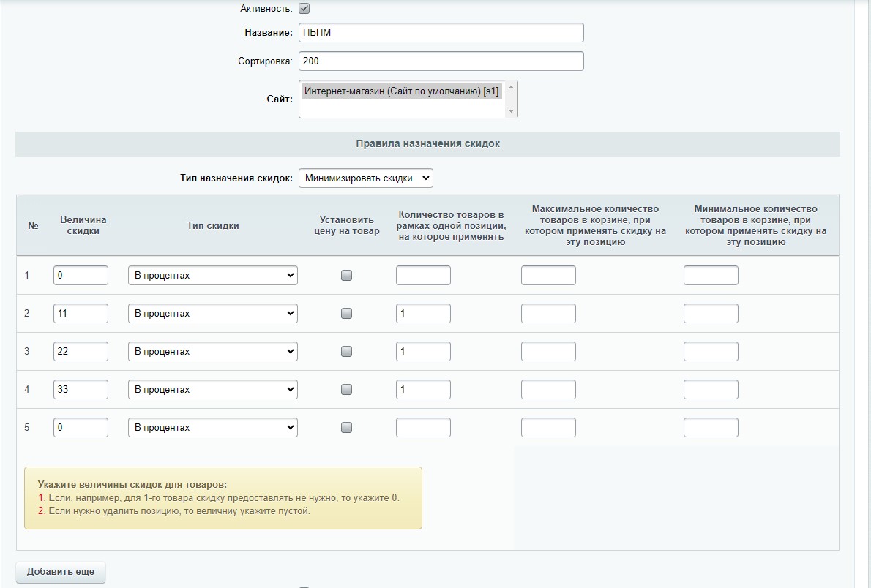The height and width of the screenshot is (588, 871).
Task: Click the minimum cart quantity field in row 4
Action: pyautogui.click(x=711, y=390)
